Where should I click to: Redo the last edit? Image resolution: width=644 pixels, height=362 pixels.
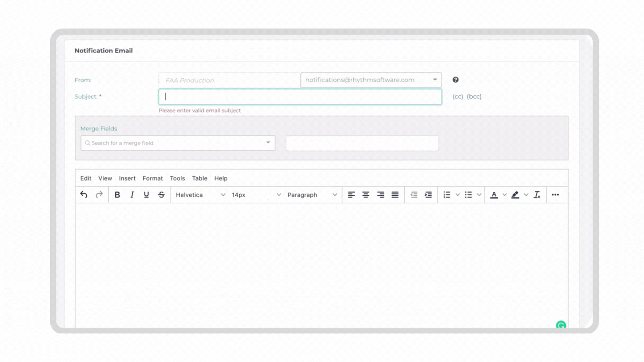99,195
